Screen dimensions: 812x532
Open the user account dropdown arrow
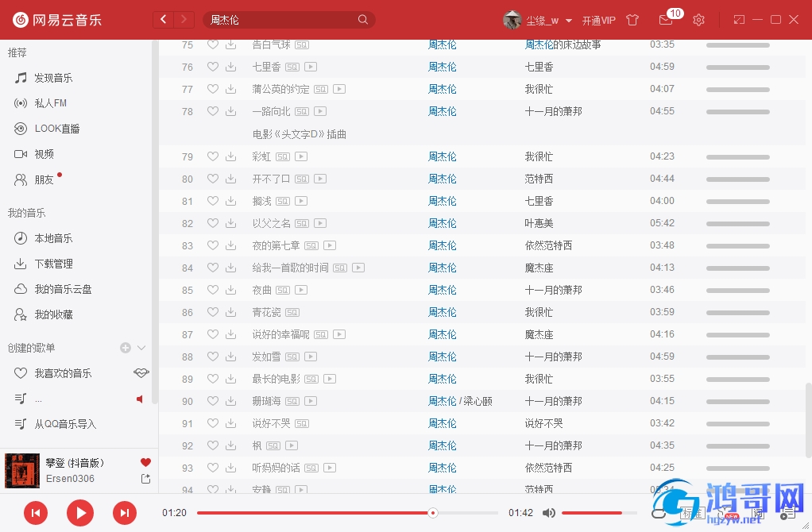coord(569,21)
